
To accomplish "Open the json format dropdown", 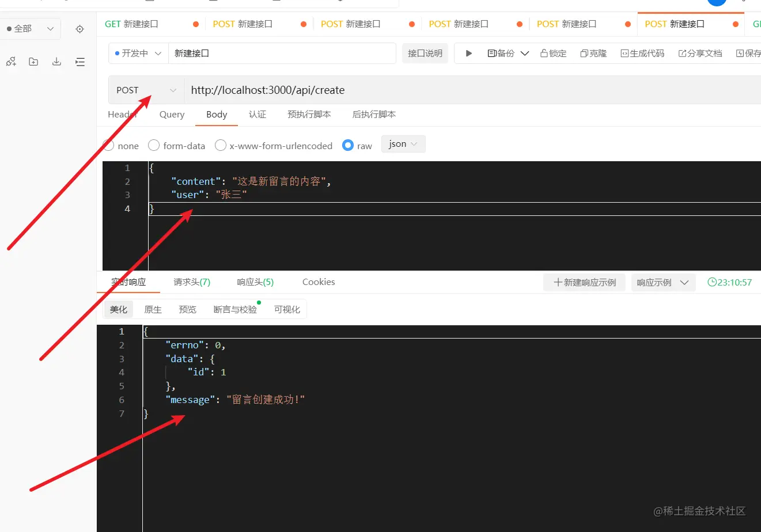I will (403, 144).
